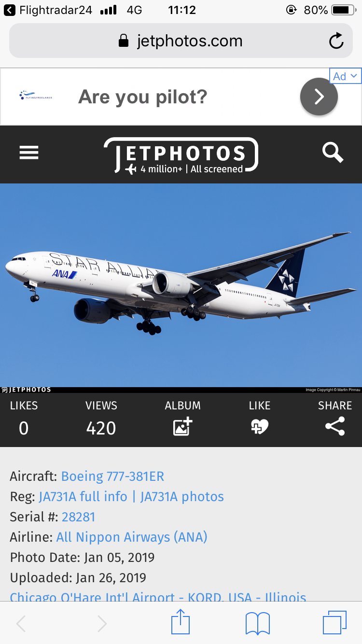Viewport: 362px width, 644px height.
Task: Open Safari bookmarks icon
Action: click(258, 623)
